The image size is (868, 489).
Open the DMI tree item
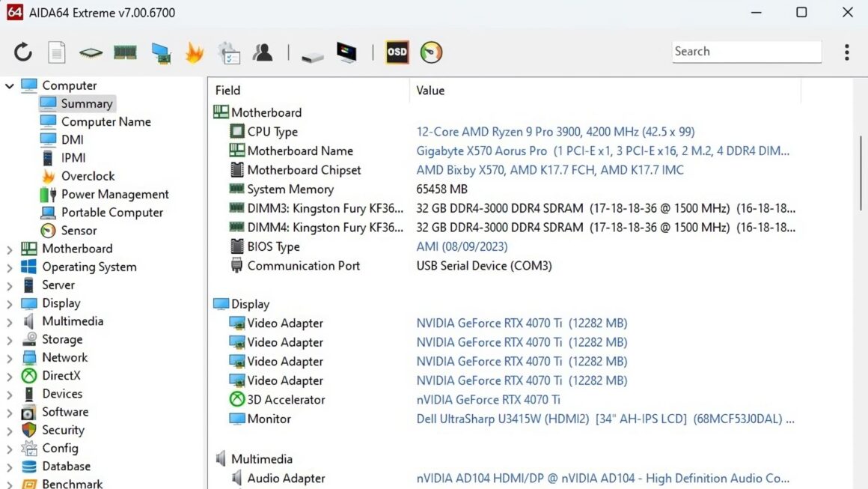point(72,140)
